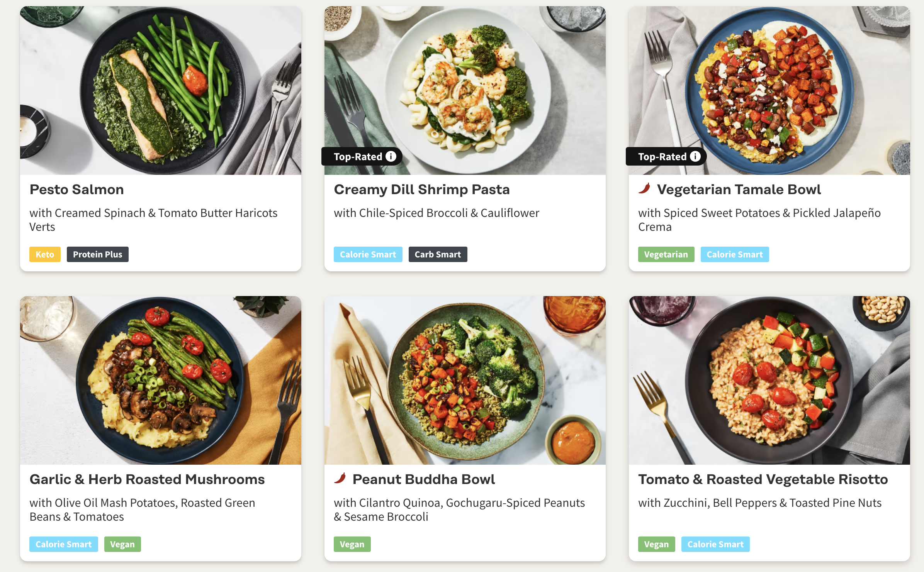
Task: Click the Peanut Buddha Bowl title
Action: coord(423,479)
